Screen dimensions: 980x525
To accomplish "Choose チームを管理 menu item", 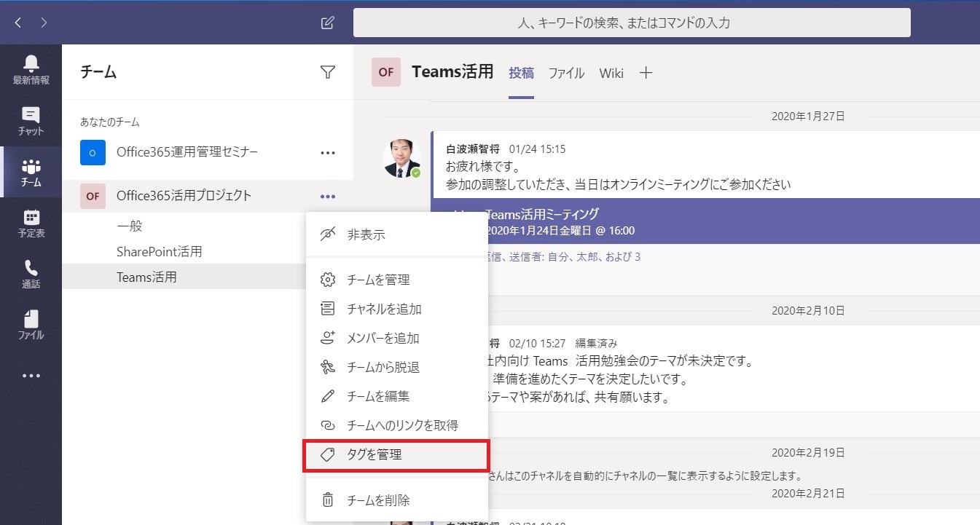I will 397,280.
